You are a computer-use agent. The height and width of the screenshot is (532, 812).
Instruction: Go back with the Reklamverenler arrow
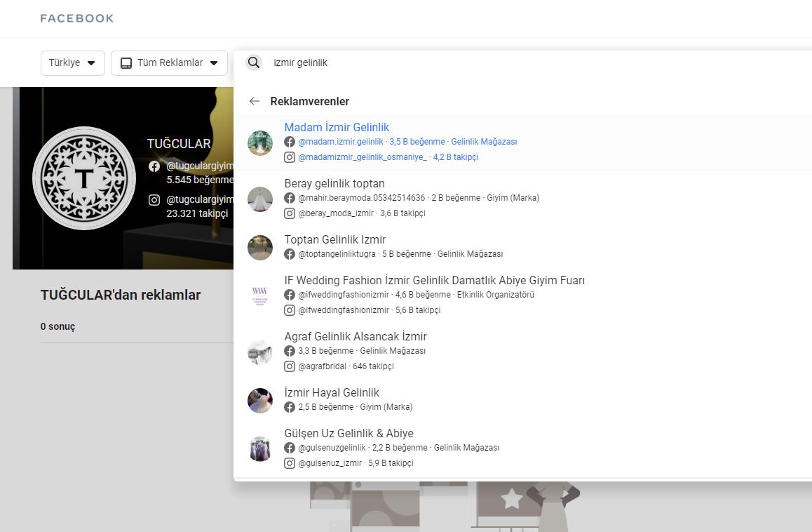[255, 101]
